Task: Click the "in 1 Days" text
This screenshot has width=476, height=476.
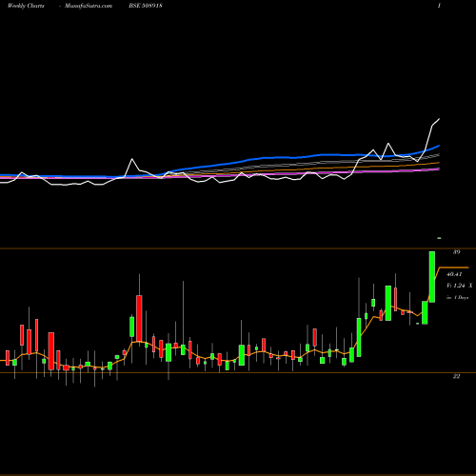Action: tap(457, 297)
